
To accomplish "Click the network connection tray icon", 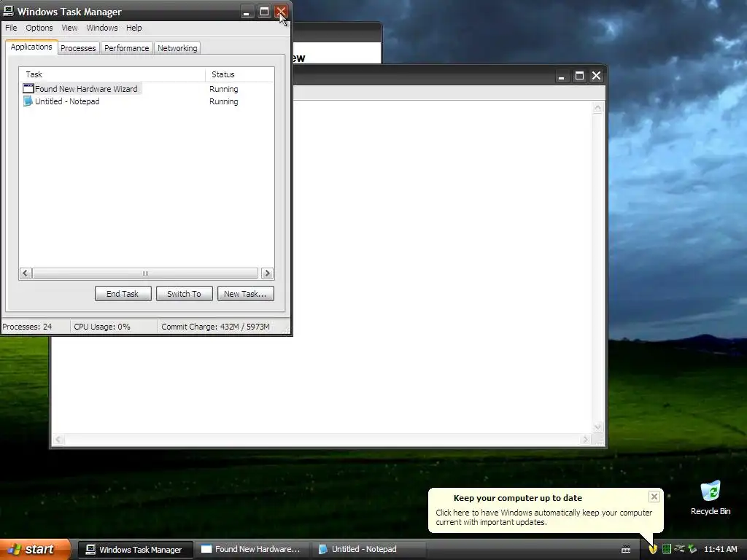I will (x=679, y=549).
